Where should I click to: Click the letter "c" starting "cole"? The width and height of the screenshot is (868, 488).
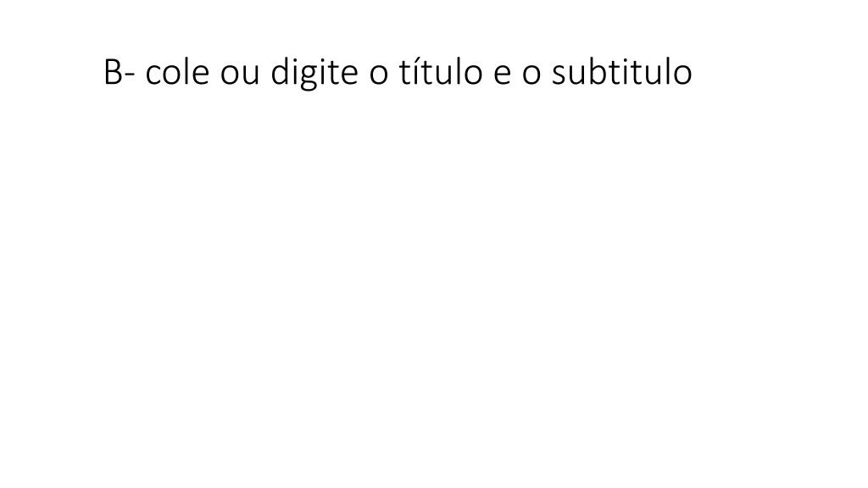pyautogui.click(x=154, y=76)
